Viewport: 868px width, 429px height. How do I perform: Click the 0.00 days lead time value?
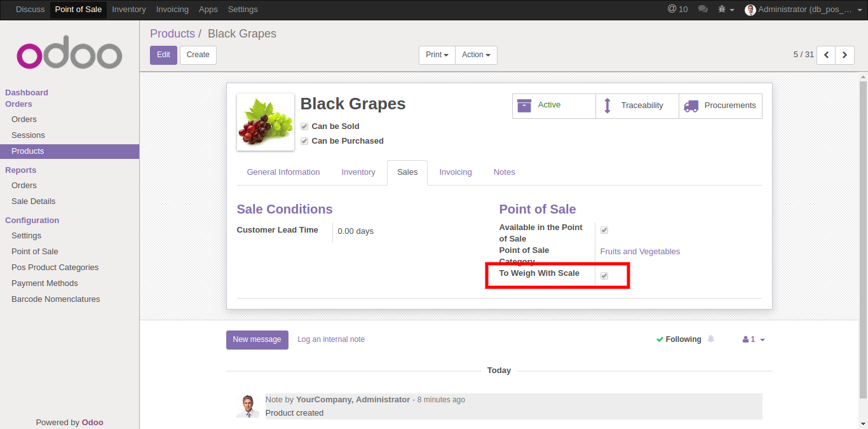(356, 231)
